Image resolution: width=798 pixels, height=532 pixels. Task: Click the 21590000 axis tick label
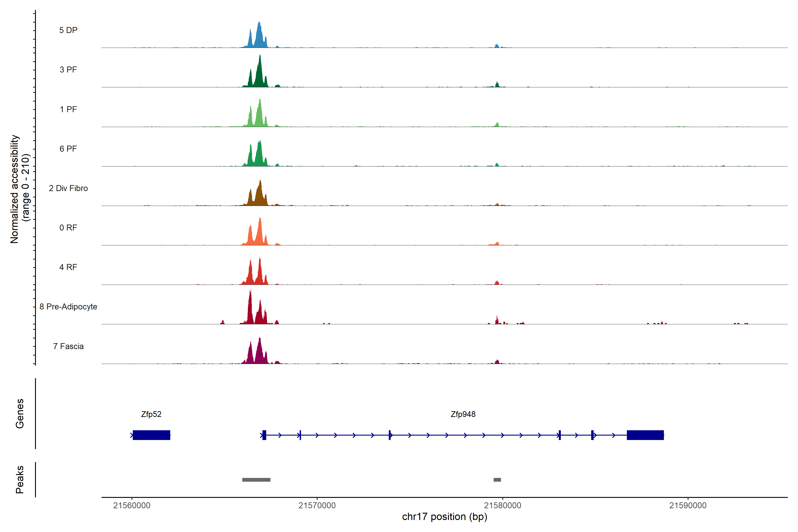688,505
